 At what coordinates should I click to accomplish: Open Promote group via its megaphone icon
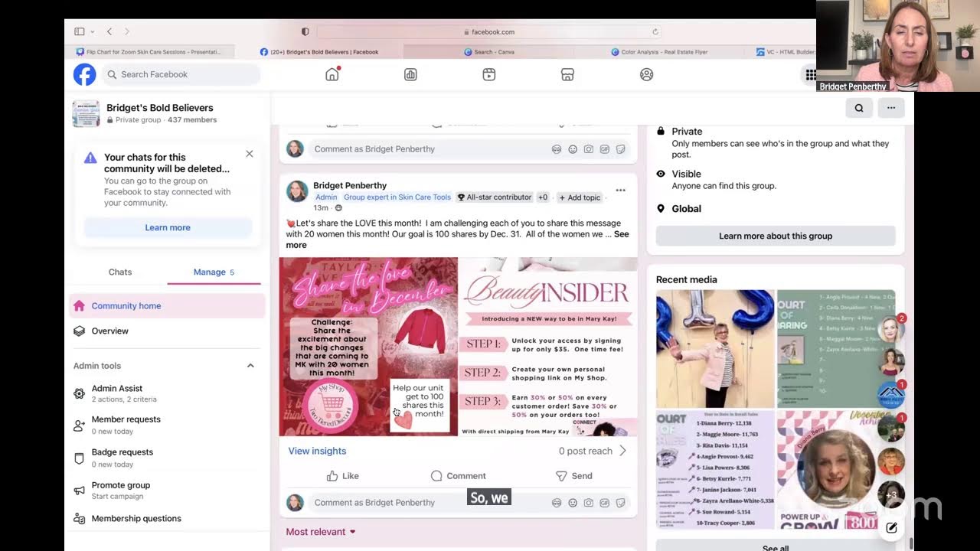pyautogui.click(x=79, y=491)
